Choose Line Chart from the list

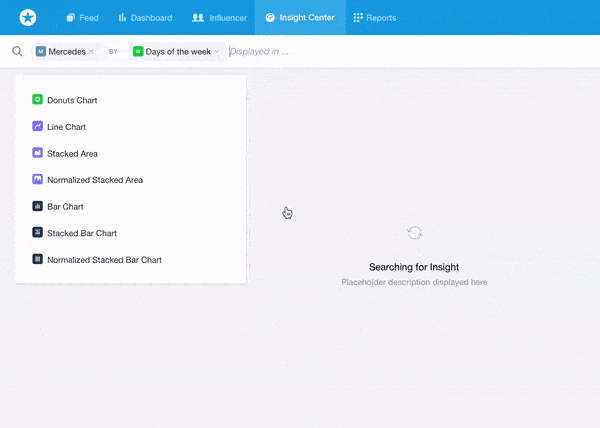[67, 127]
